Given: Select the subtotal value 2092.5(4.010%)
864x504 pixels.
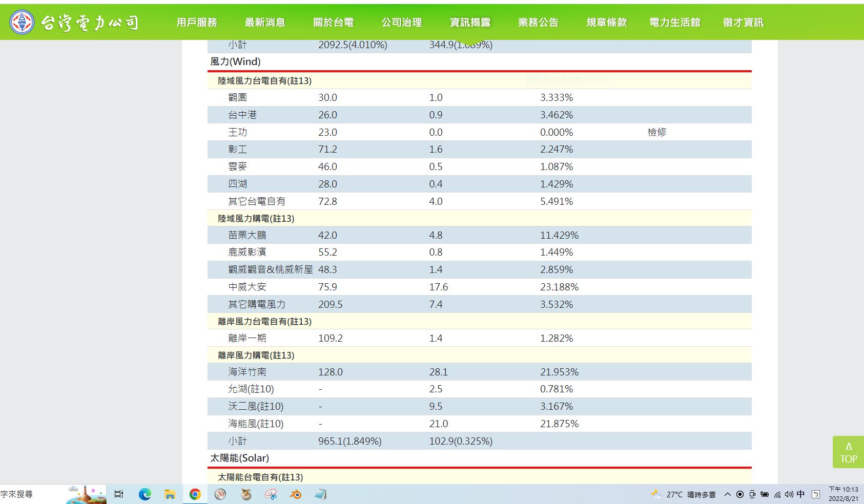Looking at the screenshot, I should pos(353,45).
